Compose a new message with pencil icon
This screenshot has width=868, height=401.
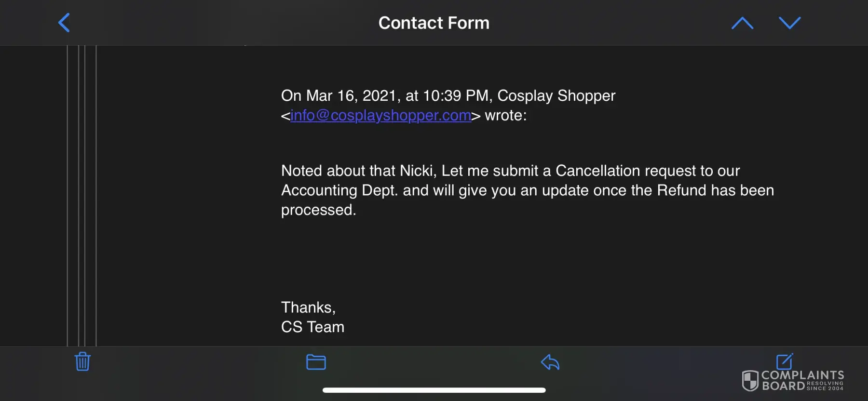click(785, 361)
